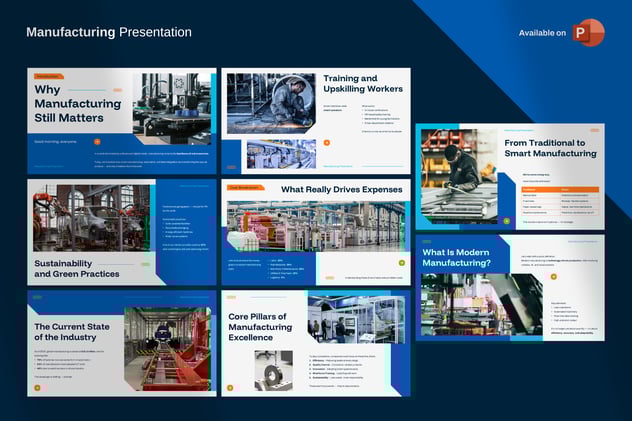Open the Why Manufacturing Still Matters slide
This screenshot has height=421, width=632.
121,118
